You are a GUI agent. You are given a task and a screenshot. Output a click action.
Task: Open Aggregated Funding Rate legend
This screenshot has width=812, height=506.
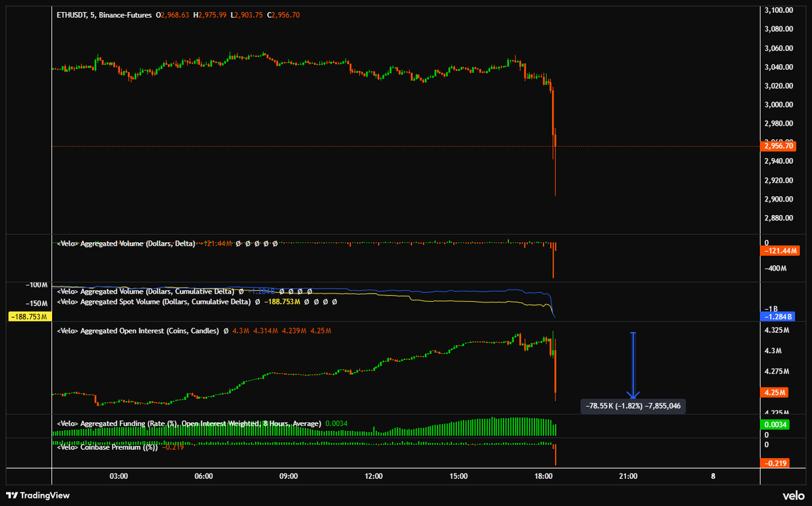coord(189,423)
